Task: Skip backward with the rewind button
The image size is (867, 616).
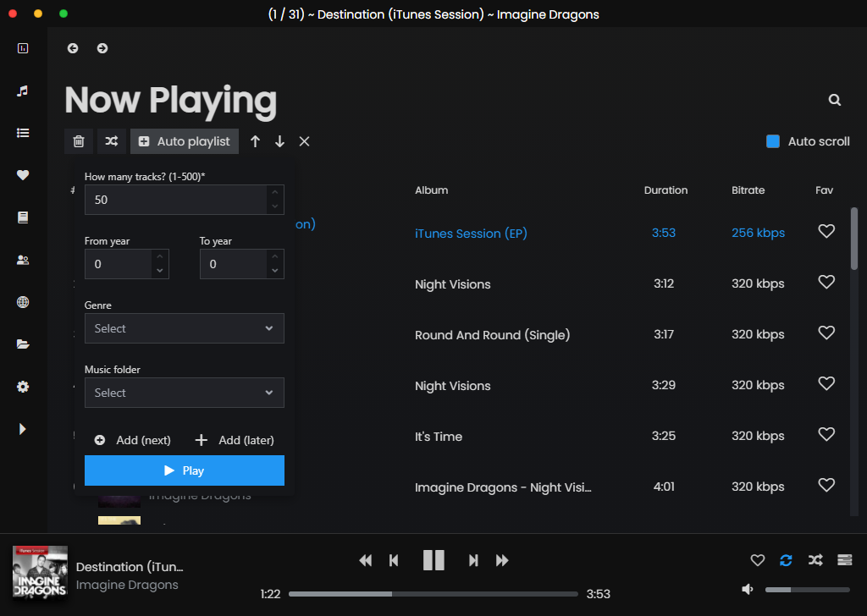Action: coord(365,561)
